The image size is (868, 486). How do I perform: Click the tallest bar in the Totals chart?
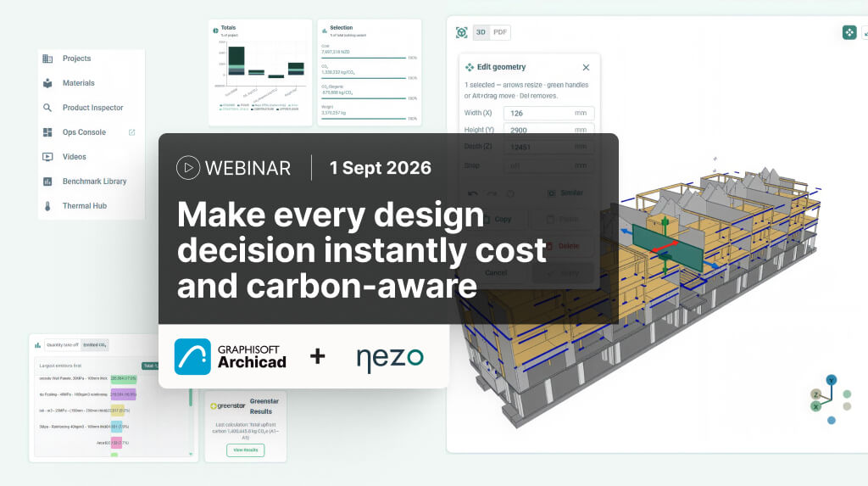236,61
